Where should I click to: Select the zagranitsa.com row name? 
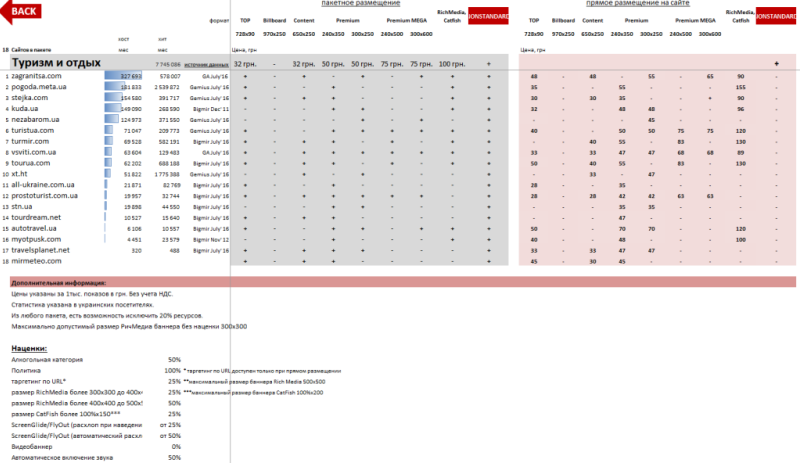click(x=36, y=76)
